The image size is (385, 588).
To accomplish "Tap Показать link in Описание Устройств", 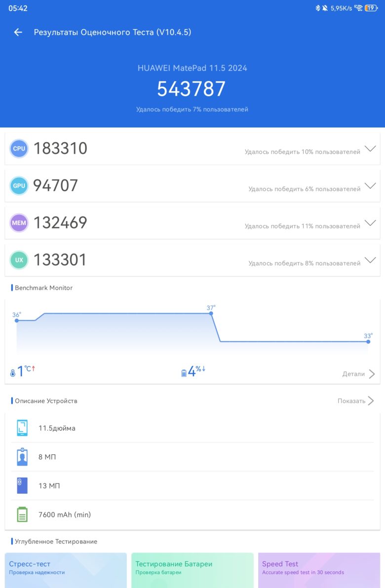I will [x=351, y=401].
